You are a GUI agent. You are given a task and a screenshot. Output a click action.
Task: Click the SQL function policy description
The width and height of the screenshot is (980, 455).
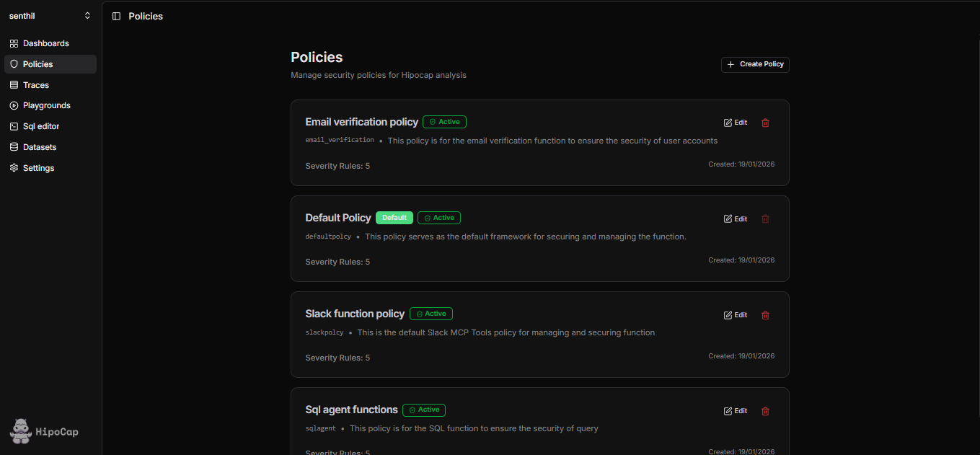474,428
